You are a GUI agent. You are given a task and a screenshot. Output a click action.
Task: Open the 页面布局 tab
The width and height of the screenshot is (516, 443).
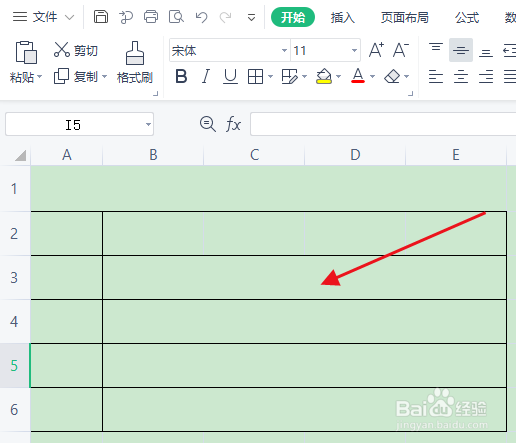point(405,17)
